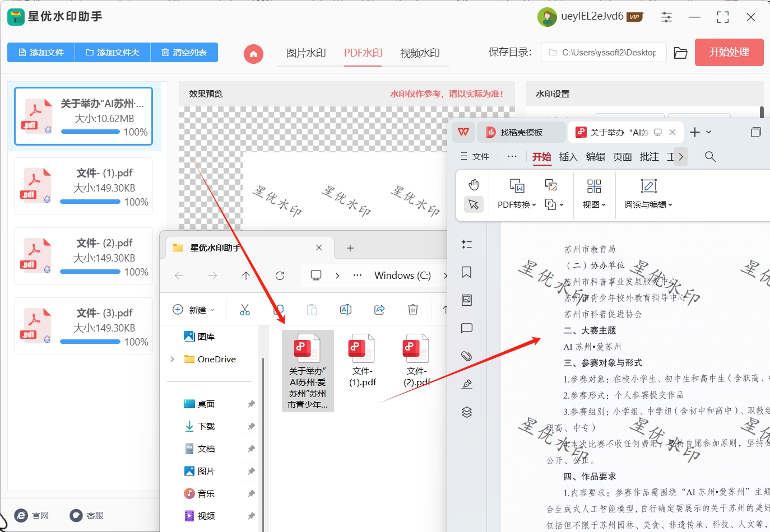Viewport: 770px width, 532px height.
Task: Open 下载 in Explorer navigation
Action: point(200,426)
